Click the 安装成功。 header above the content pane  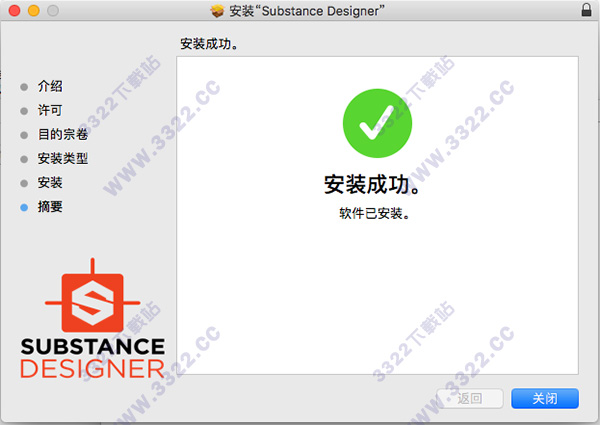point(209,44)
